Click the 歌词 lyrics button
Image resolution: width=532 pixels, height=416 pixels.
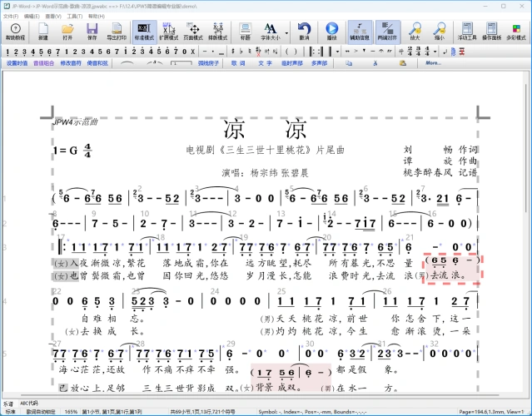pyautogui.click(x=238, y=62)
